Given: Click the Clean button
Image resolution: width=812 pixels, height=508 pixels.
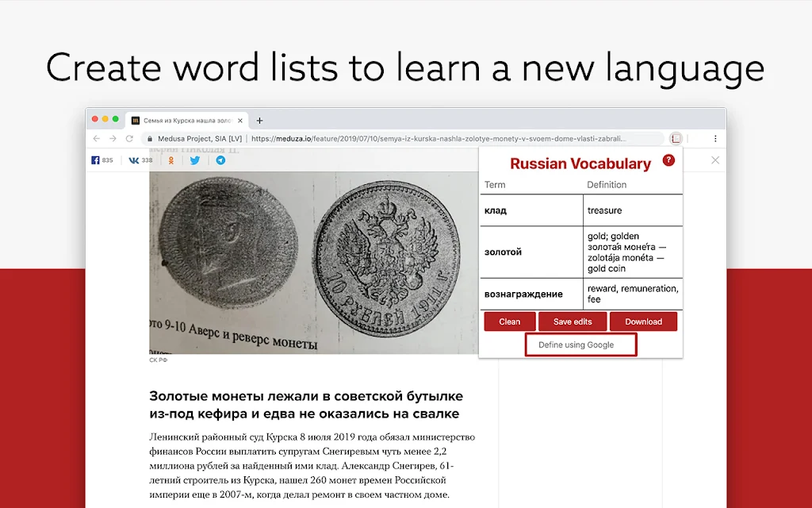Looking at the screenshot, I should click(x=510, y=321).
